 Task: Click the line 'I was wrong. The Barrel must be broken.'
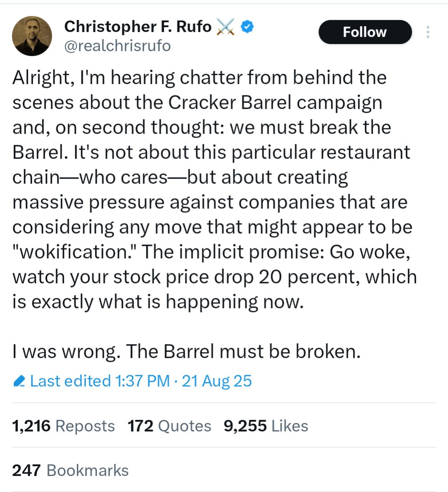[186, 351]
